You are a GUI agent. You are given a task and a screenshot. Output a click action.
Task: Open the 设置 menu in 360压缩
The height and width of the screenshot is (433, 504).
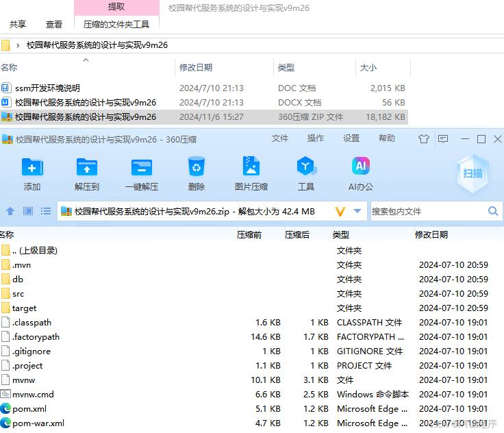coord(351,138)
